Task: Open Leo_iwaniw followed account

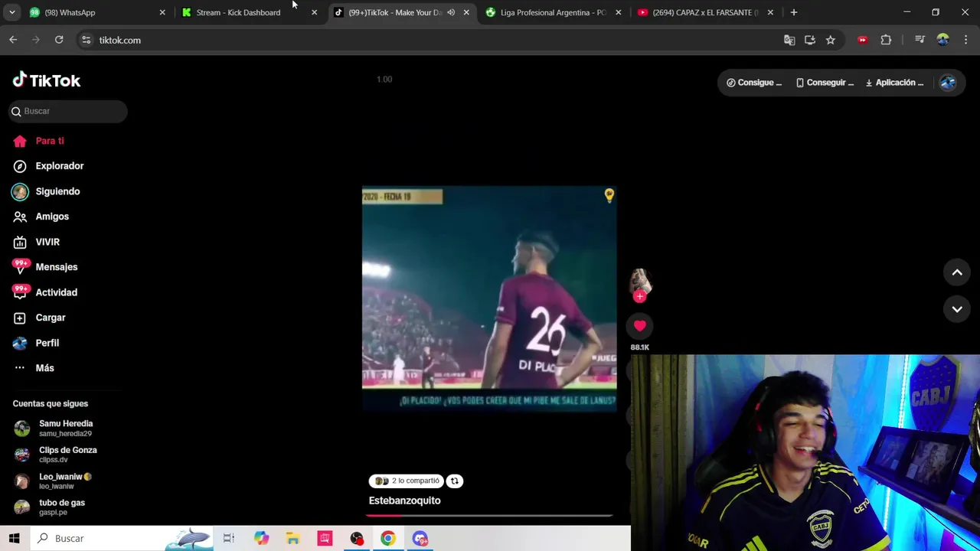Action: [x=53, y=481]
